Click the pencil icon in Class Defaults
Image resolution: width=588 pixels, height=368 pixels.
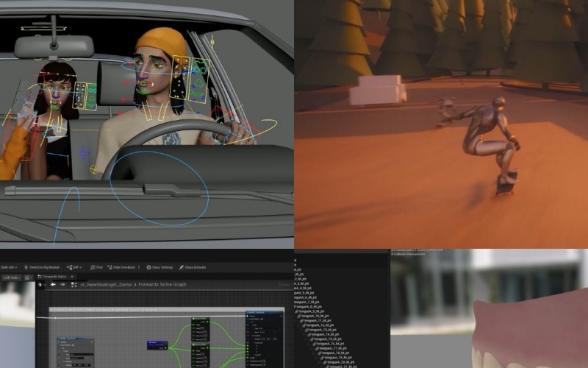[x=181, y=267]
